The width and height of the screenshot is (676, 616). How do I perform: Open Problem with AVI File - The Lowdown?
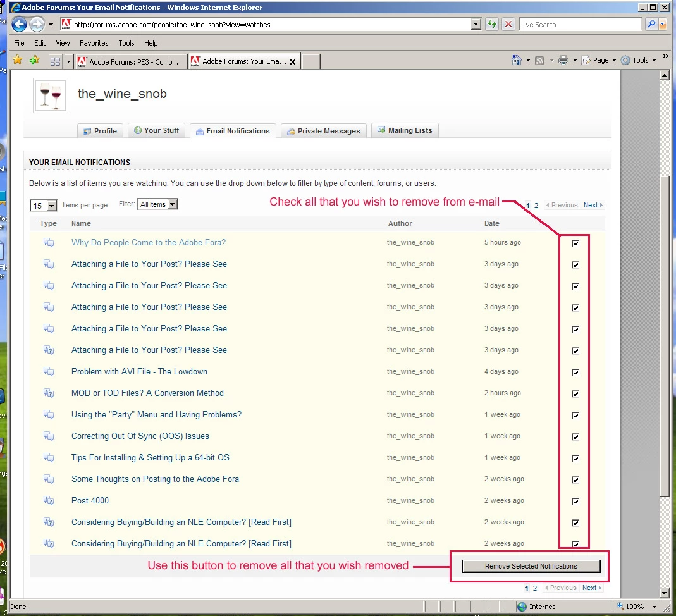click(x=139, y=372)
